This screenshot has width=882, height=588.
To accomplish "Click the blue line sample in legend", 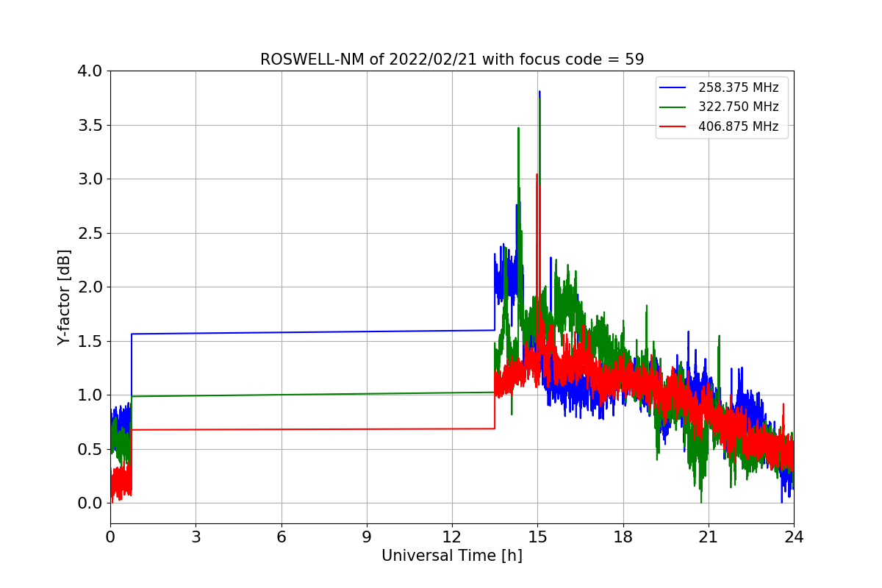I will 673,87.
